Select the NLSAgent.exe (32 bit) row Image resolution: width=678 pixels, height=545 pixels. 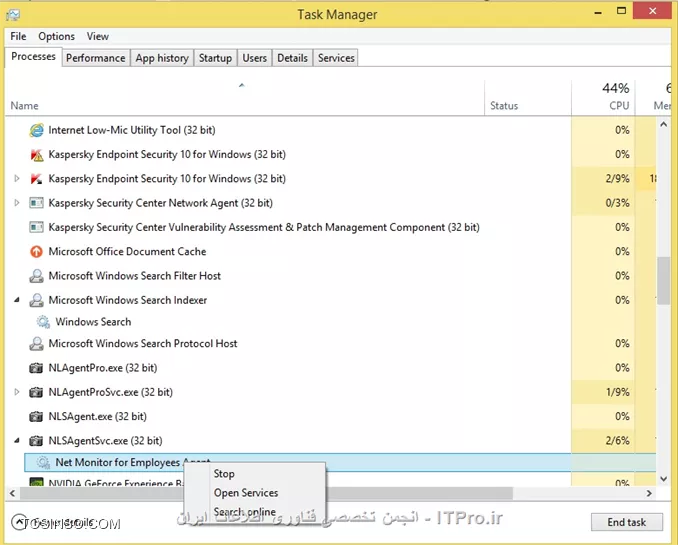(331, 417)
